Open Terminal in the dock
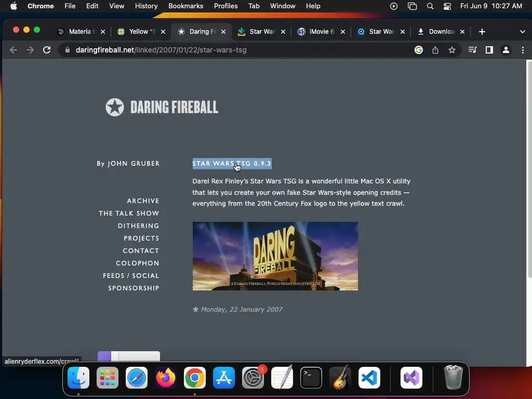The width and height of the screenshot is (532, 399). pos(311,378)
